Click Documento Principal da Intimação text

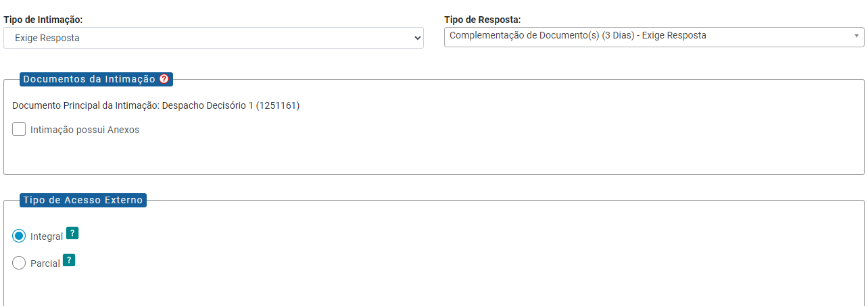(x=86, y=106)
